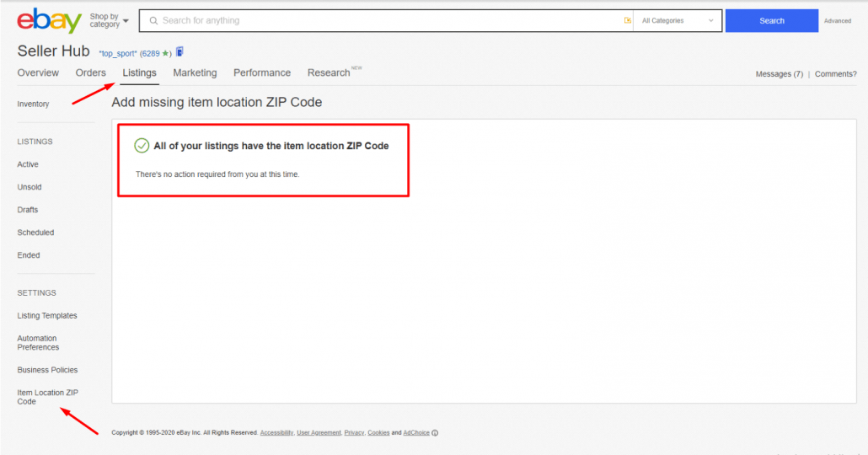The width and height of the screenshot is (868, 455).
Task: Open Listing Templates settings
Action: [47, 315]
